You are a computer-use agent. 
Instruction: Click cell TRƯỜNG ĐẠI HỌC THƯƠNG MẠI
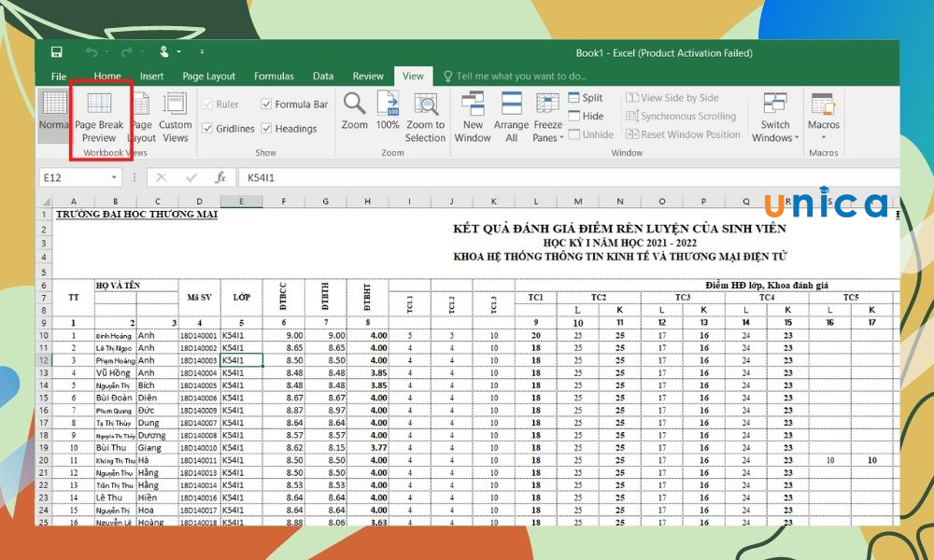[136, 215]
